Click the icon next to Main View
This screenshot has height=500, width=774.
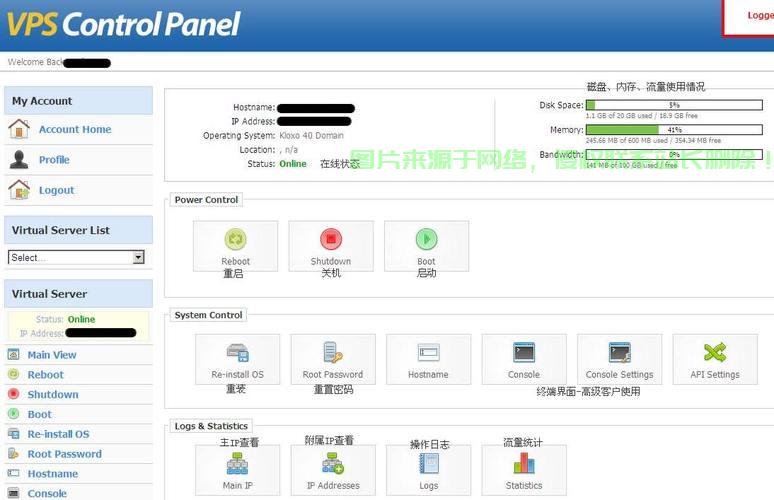click(x=14, y=354)
